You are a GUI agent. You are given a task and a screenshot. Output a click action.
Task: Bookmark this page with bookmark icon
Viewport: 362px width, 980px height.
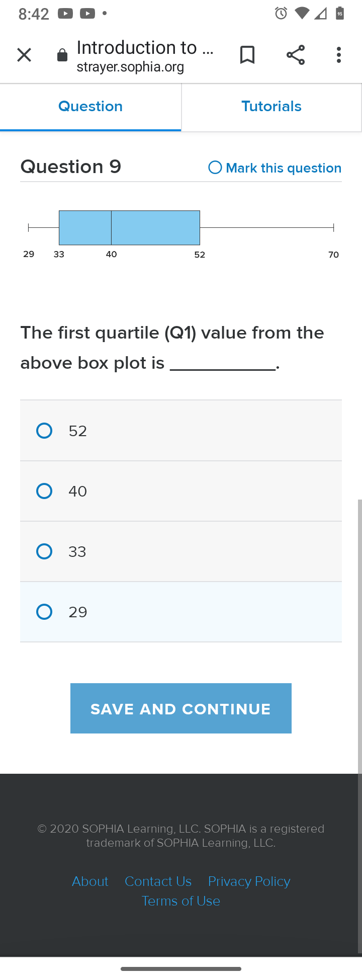point(247,55)
